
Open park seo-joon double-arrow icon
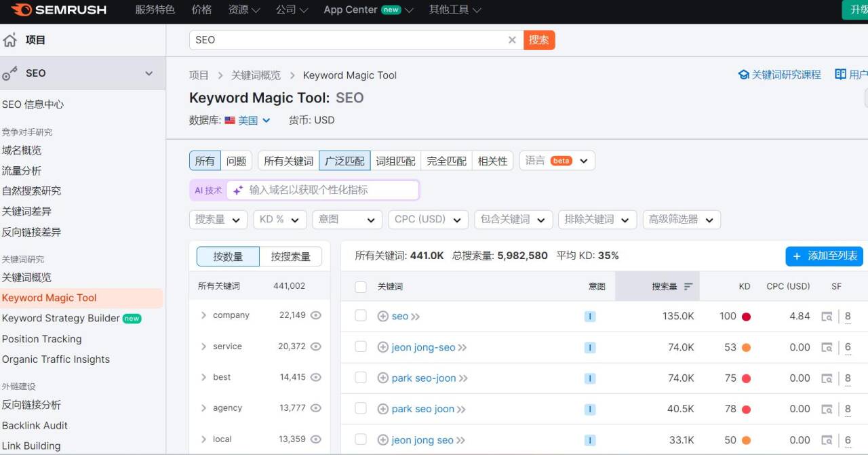tap(464, 378)
